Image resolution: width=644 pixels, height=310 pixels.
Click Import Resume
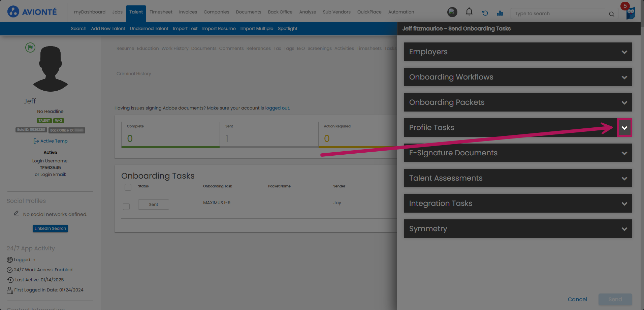219,28
